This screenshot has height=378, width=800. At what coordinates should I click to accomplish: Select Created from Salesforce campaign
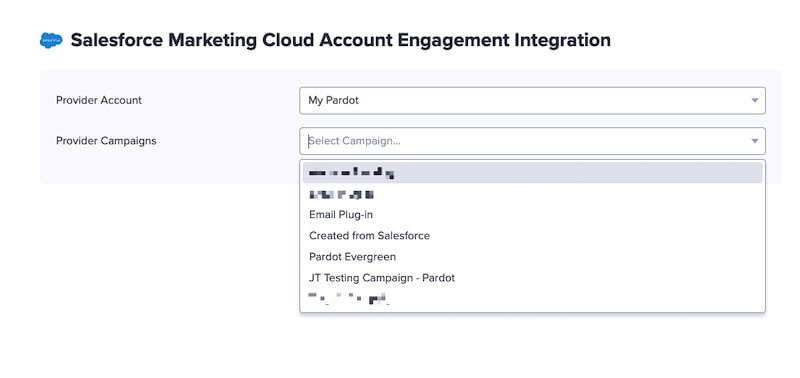[532, 236]
